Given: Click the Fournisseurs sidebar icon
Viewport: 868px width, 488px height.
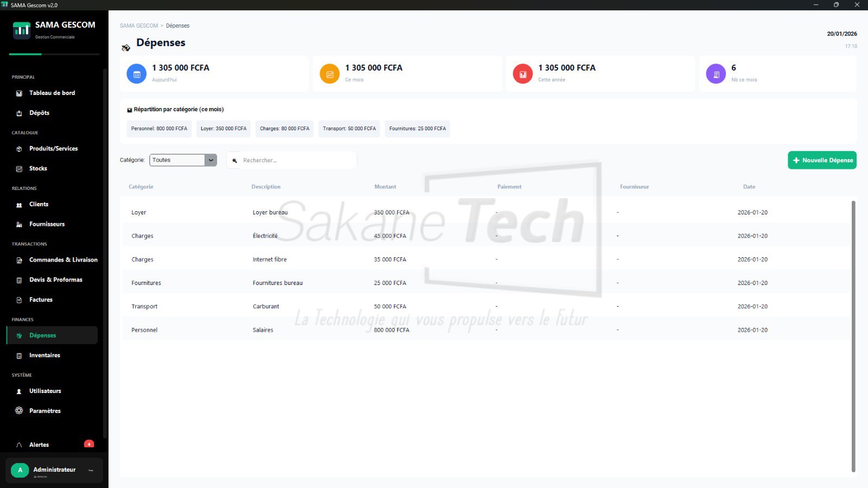Looking at the screenshot, I should click(x=19, y=224).
